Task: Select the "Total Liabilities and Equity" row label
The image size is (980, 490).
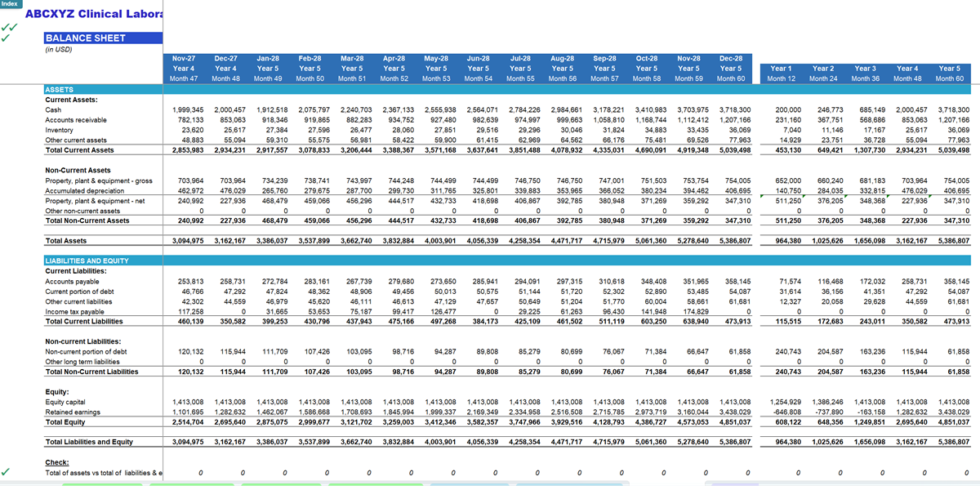Action: click(89, 442)
